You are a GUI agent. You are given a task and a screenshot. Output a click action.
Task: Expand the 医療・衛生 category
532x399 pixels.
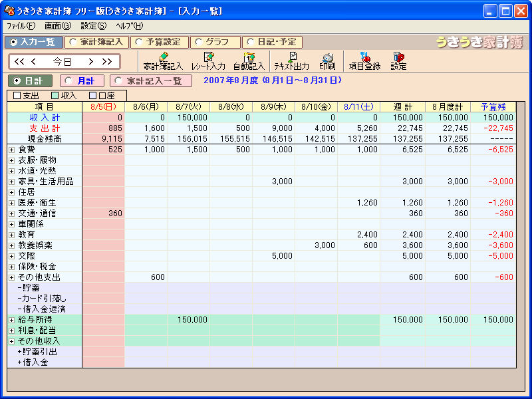point(11,203)
